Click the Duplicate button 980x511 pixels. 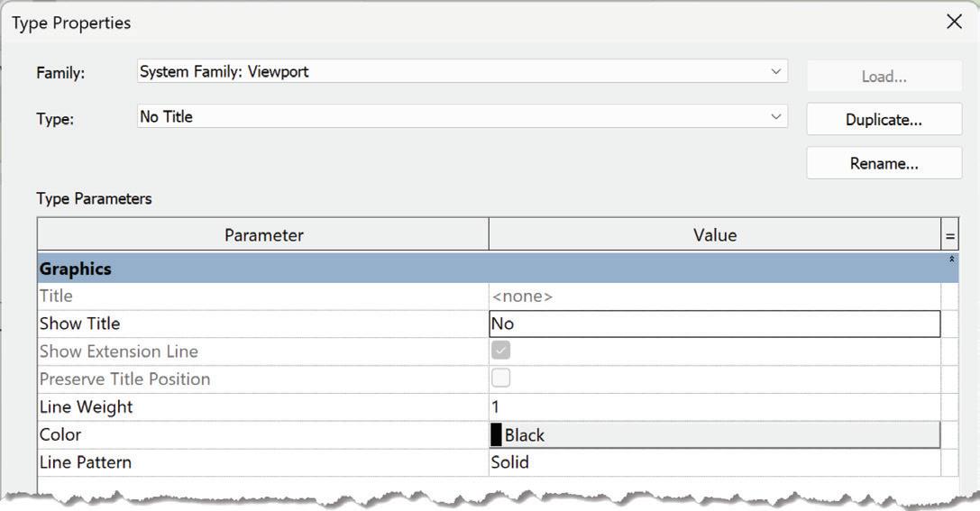point(884,120)
